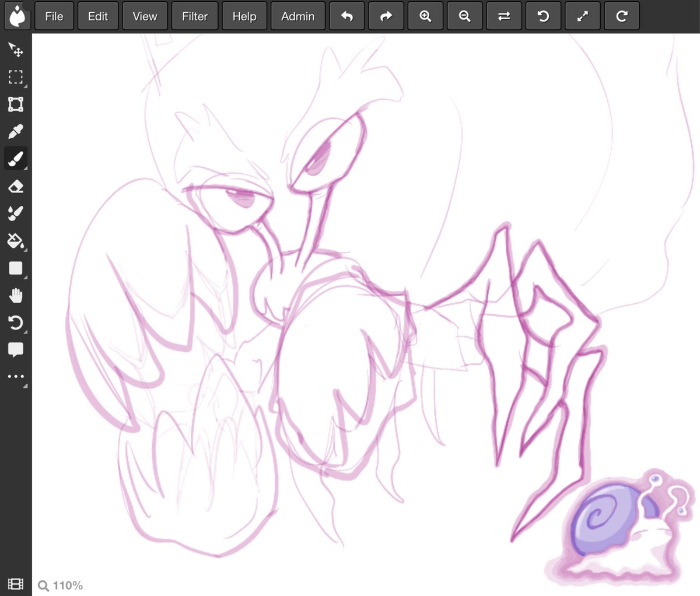The width and height of the screenshot is (700, 596).
Task: Select the Eraser tool
Action: point(16,186)
